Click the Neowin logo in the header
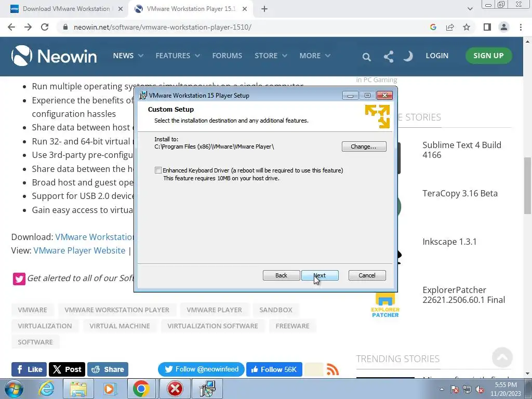This screenshot has width=532, height=399. (x=54, y=56)
